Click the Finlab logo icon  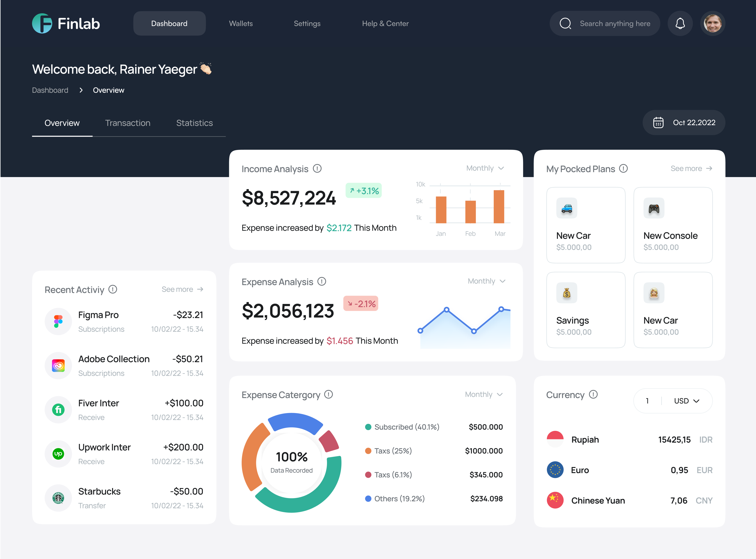click(x=42, y=23)
